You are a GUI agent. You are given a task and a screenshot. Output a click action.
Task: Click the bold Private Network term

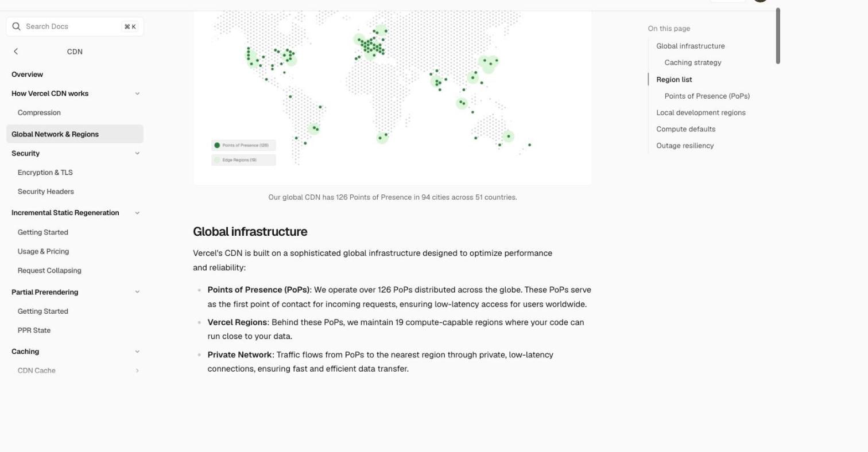[240, 355]
